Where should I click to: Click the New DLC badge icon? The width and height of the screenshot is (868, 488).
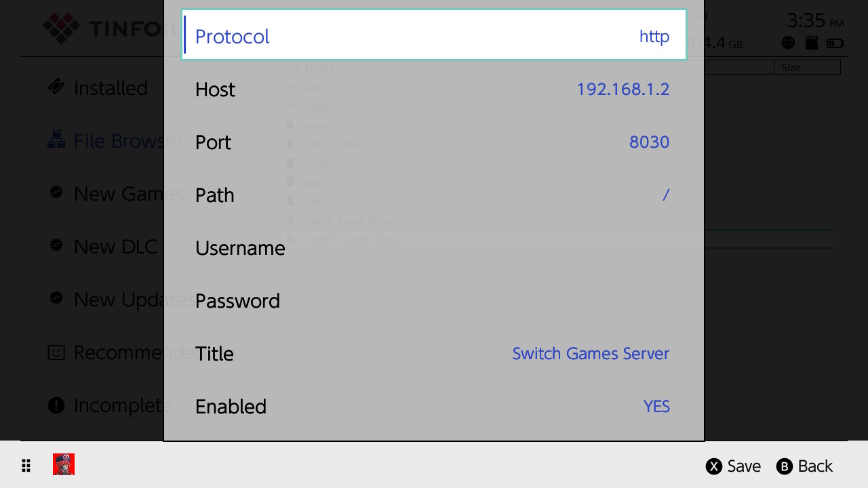56,245
